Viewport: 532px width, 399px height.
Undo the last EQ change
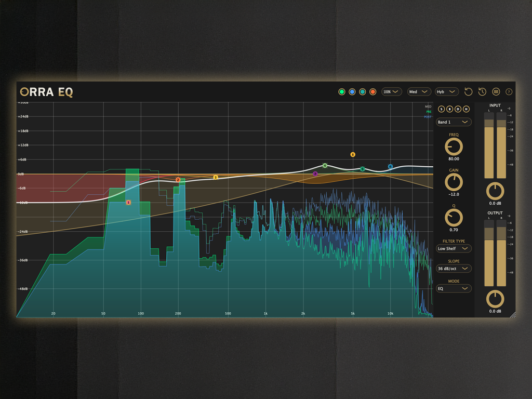click(x=468, y=91)
